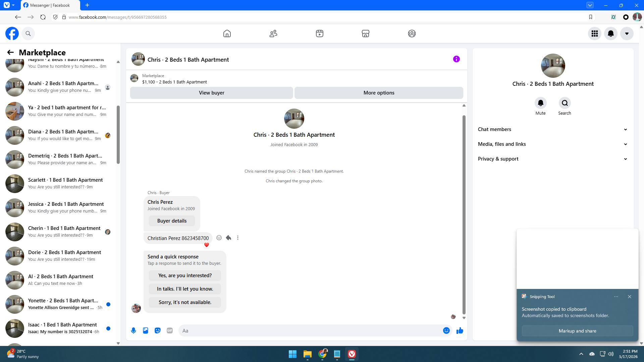Expand Privacy & support section

553,159
